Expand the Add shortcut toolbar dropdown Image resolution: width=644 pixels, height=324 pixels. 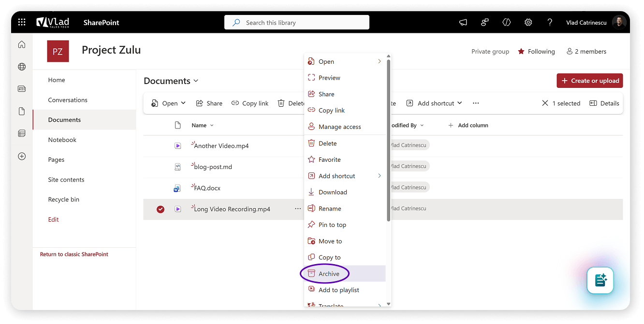[x=459, y=103]
